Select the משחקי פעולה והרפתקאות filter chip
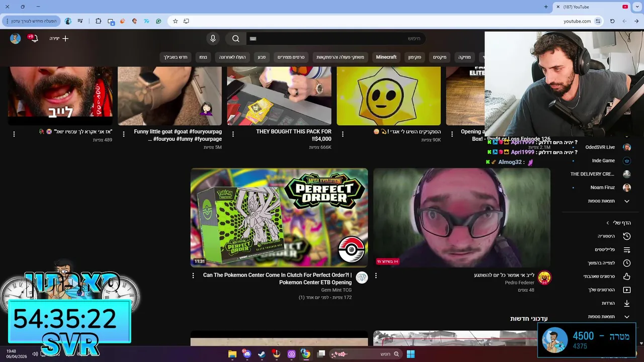Screen dimensions: 644x362 340,57
